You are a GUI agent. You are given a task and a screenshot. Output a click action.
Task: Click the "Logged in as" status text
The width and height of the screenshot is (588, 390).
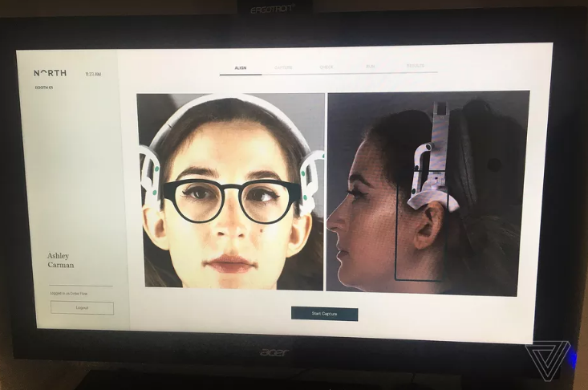(68, 293)
